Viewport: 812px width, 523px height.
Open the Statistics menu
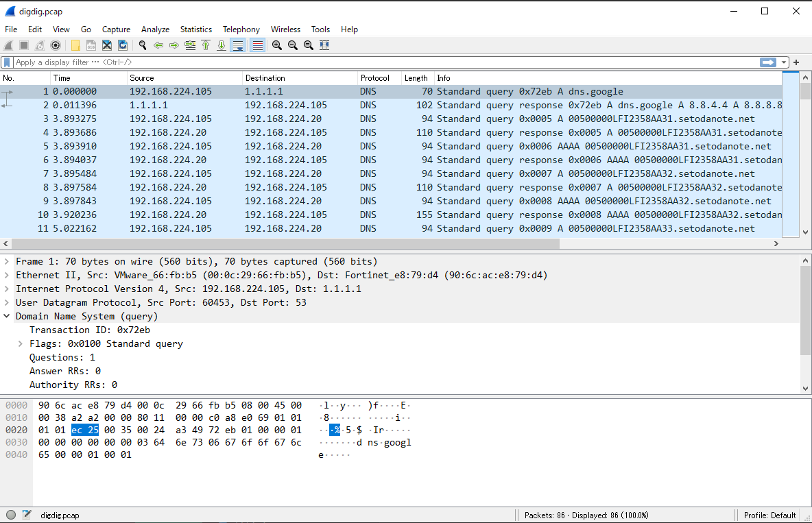(195, 29)
